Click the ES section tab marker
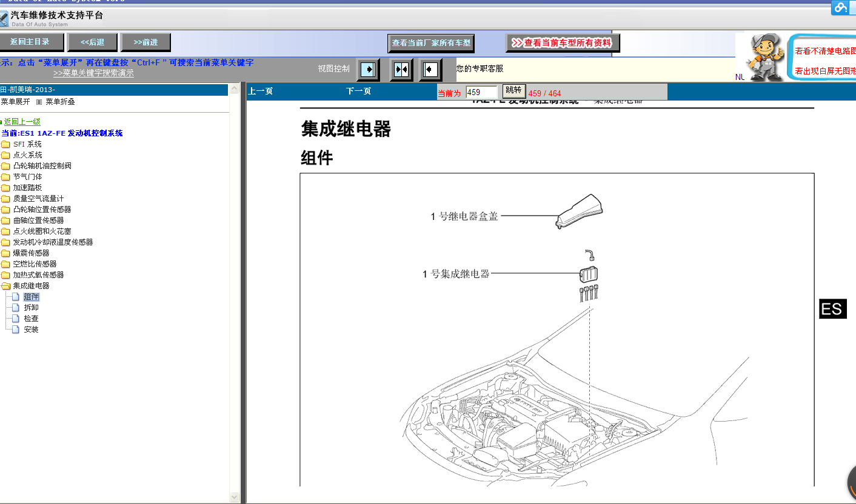Image resolution: width=856 pixels, height=504 pixels. [832, 309]
